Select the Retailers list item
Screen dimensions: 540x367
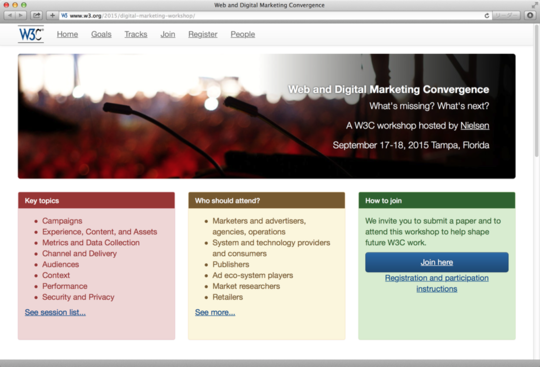click(x=228, y=297)
